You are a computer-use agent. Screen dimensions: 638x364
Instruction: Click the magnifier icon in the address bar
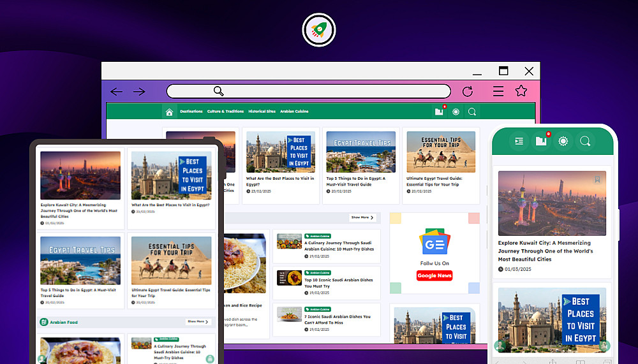pos(218,91)
